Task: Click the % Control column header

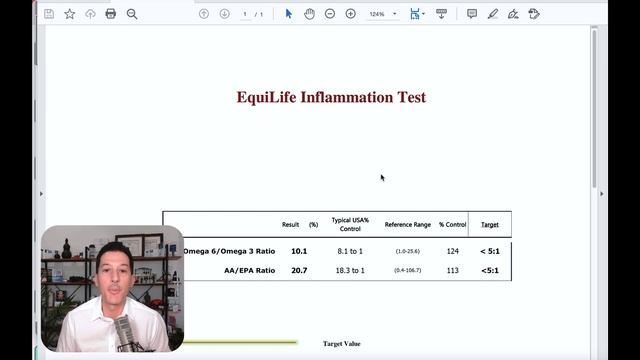Action: pyautogui.click(x=452, y=224)
